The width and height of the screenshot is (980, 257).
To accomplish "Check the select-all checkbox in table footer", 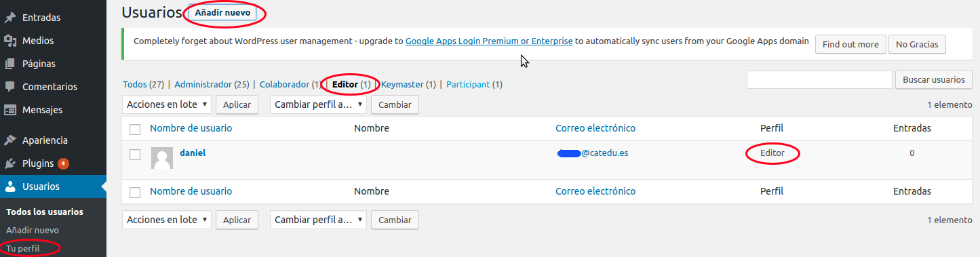I will coord(135,192).
